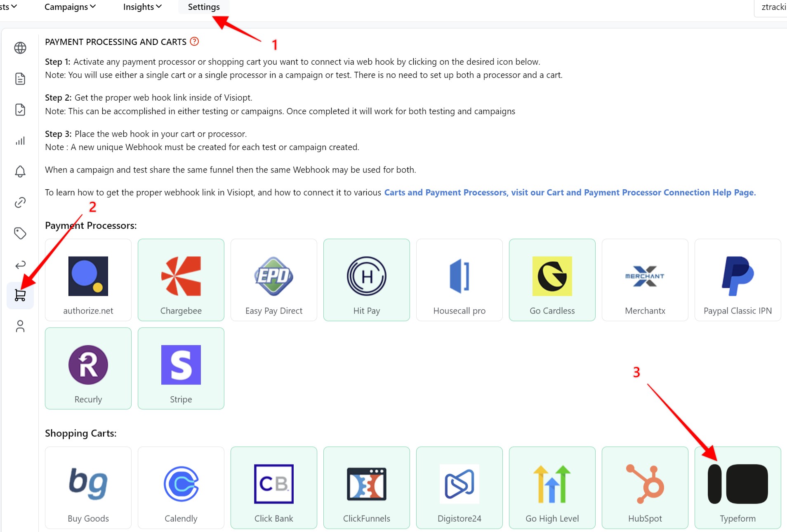
Task: Open the notification bell in the sidebar
Action: 20,171
